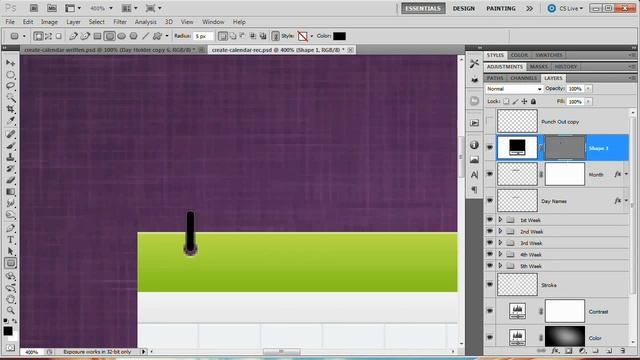The image size is (640, 360).
Task: Toggle lock transparent pixels
Action: (x=507, y=101)
